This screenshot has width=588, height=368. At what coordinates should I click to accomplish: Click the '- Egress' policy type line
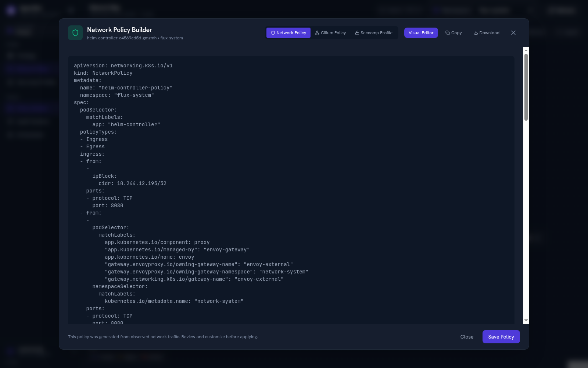pyautogui.click(x=92, y=146)
